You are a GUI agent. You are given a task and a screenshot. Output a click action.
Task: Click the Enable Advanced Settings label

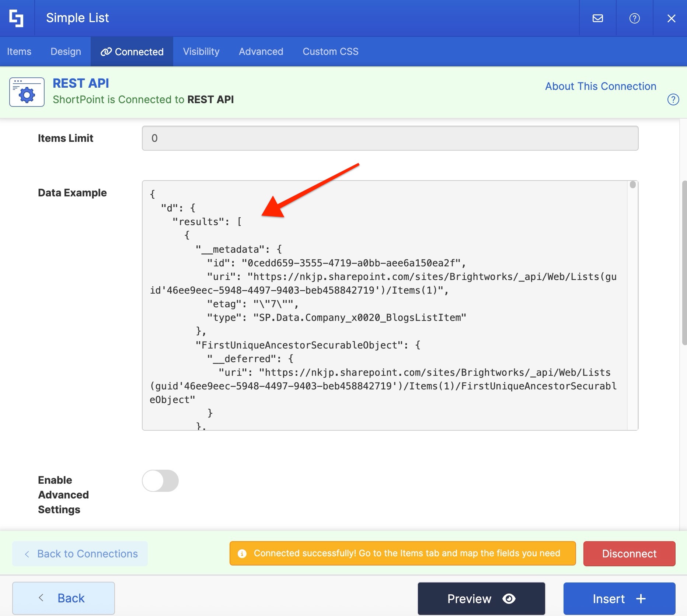click(63, 495)
